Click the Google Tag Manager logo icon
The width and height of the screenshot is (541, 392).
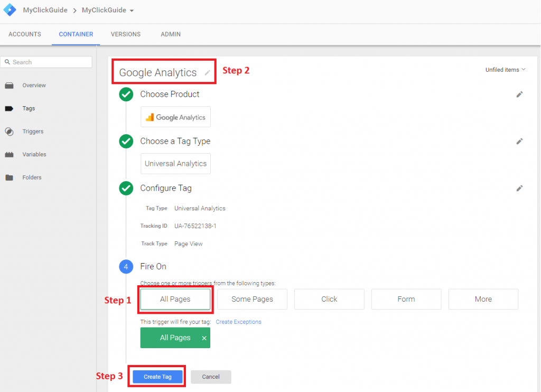[10, 10]
